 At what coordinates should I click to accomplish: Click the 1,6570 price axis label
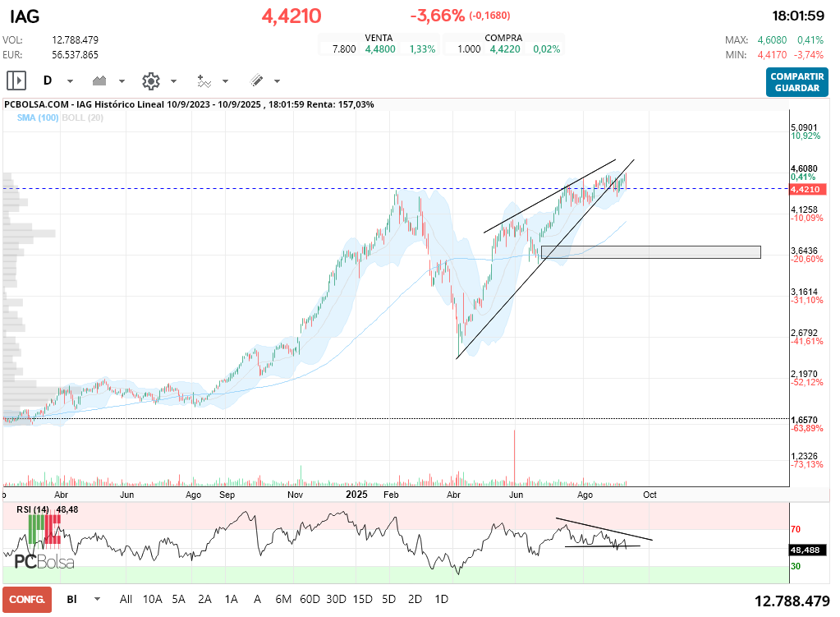[804, 421]
